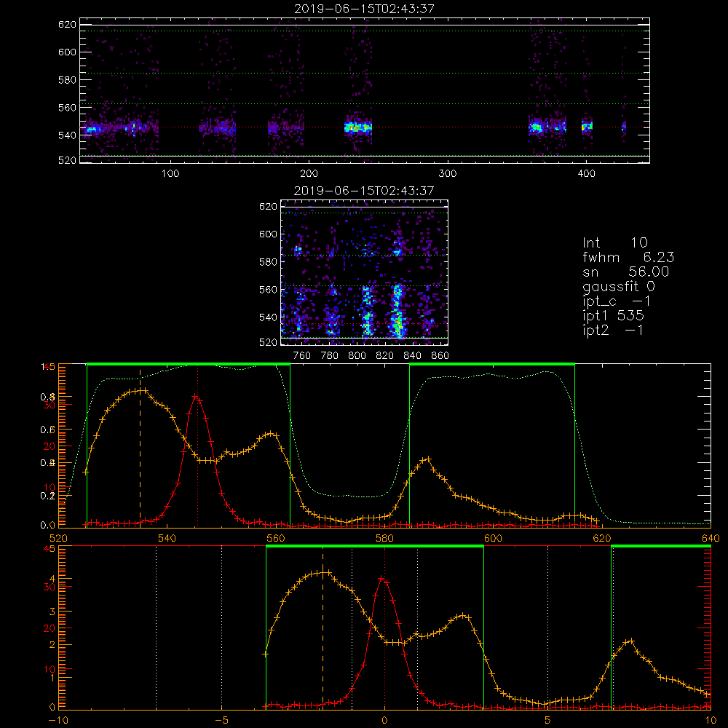Click orange y-axis label 4 on bottom plot

tap(52, 579)
